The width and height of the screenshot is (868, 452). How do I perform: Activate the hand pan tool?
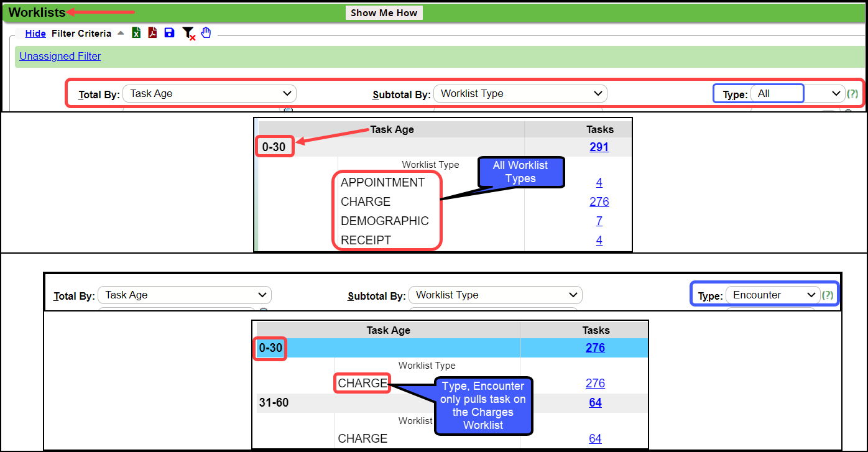(206, 32)
